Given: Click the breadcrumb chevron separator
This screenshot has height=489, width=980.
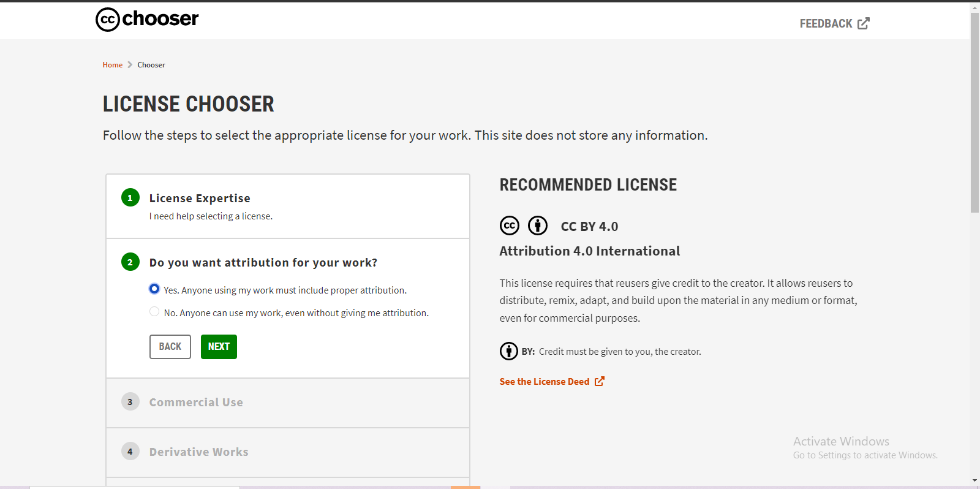Looking at the screenshot, I should 130,65.
